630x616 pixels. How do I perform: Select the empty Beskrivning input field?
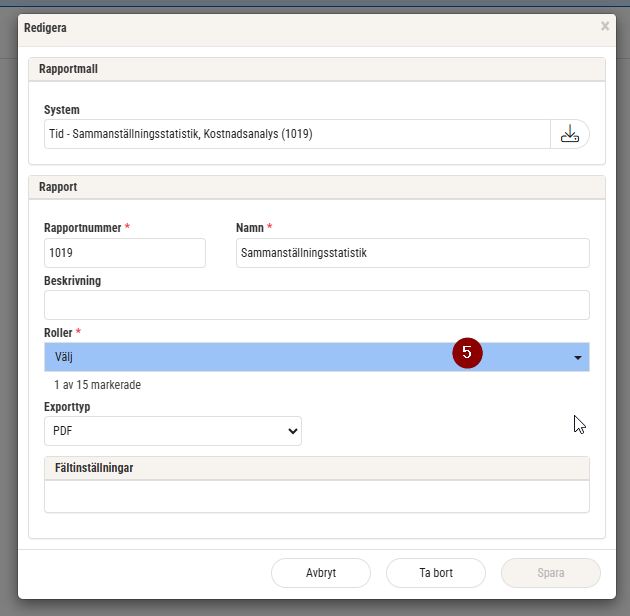point(316,305)
